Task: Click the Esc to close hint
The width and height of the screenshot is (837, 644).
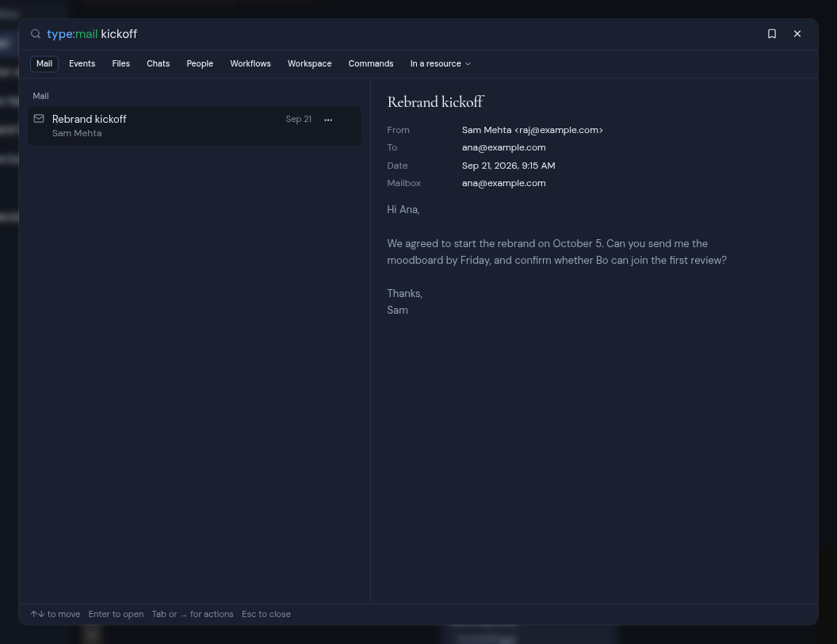Action: [266, 614]
